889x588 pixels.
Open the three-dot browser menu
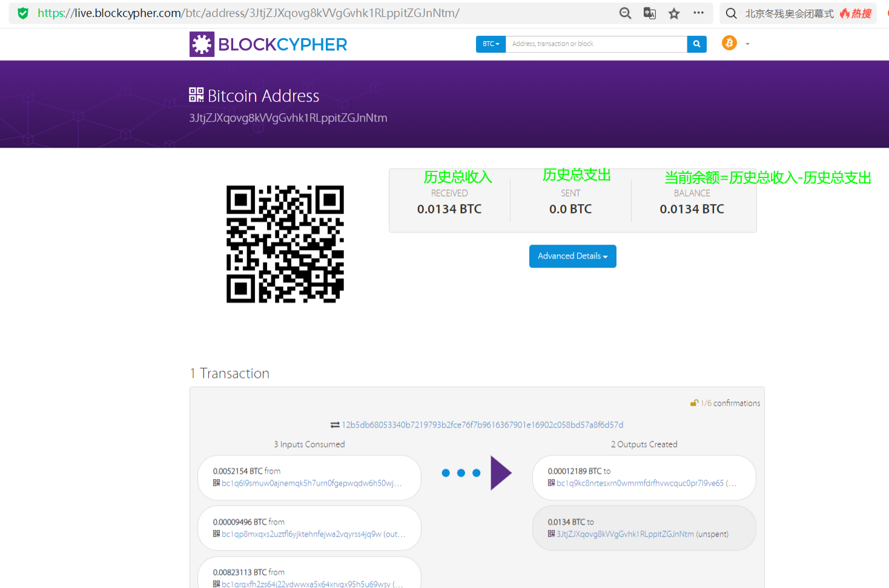click(698, 13)
